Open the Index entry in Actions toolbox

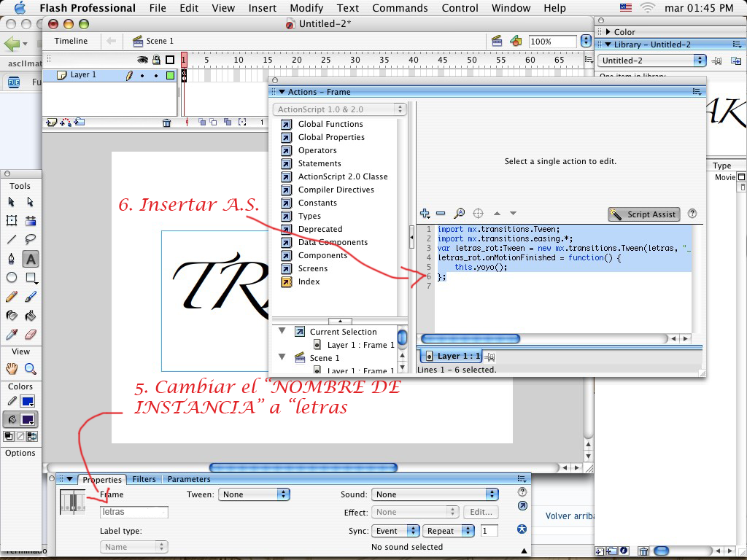(301, 281)
